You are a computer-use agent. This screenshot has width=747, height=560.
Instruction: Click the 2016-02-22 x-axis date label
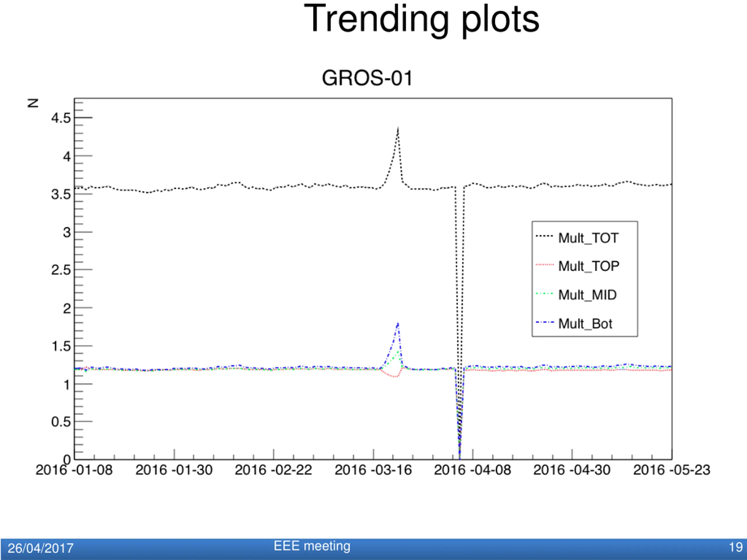pyautogui.click(x=273, y=470)
